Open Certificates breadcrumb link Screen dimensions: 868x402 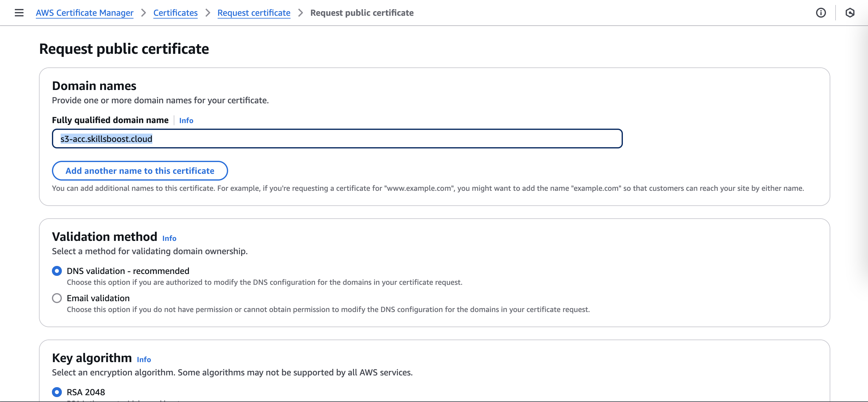click(x=175, y=13)
